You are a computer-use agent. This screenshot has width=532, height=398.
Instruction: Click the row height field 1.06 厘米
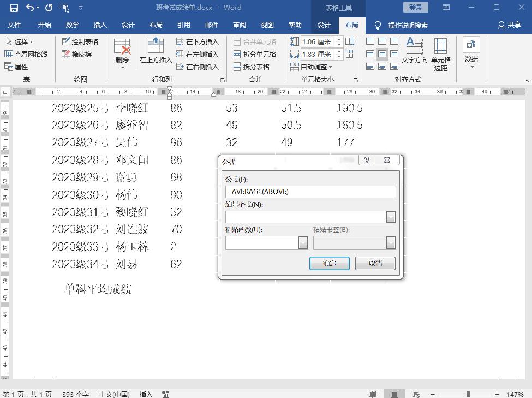pos(318,41)
